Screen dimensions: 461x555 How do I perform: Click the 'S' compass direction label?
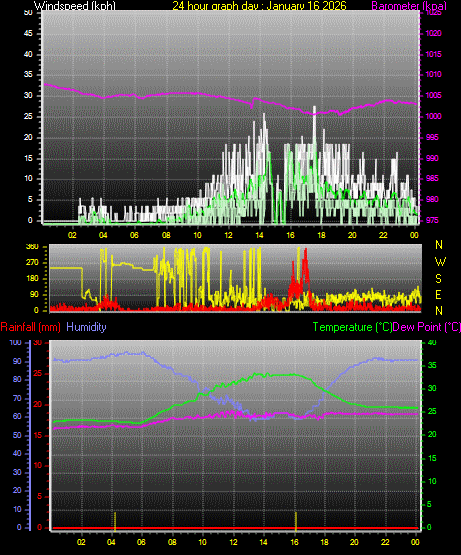pos(438,279)
